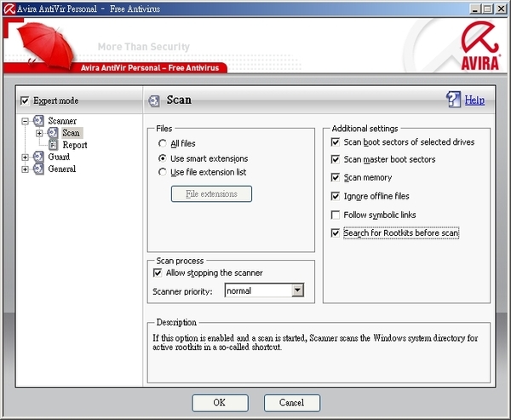Toggle the Expert mode checkbox

click(x=25, y=101)
